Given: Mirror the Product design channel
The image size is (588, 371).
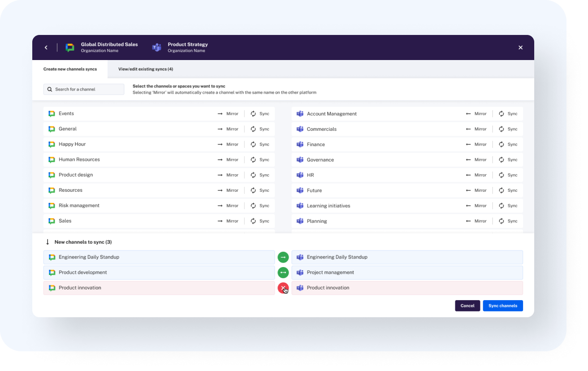Looking at the screenshot, I should [228, 175].
